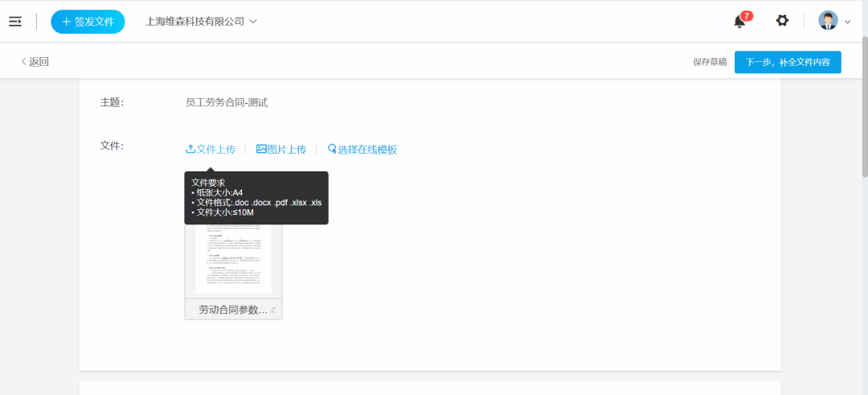This screenshot has height=395, width=868.
Task: Click 下一步，补全文件内容 button
Action: click(x=788, y=62)
